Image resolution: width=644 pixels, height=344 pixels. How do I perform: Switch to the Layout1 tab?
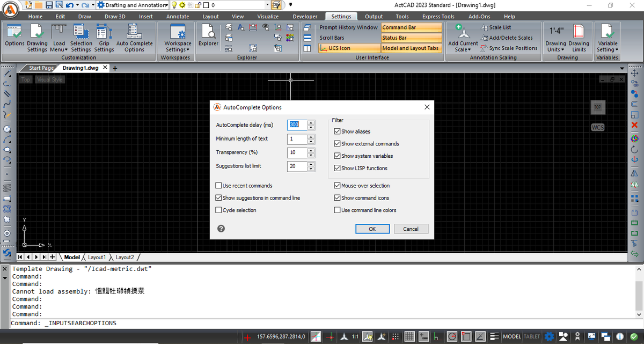tap(97, 257)
